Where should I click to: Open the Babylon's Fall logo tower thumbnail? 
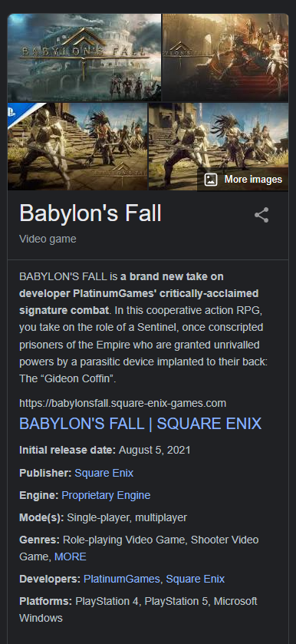[84, 58]
